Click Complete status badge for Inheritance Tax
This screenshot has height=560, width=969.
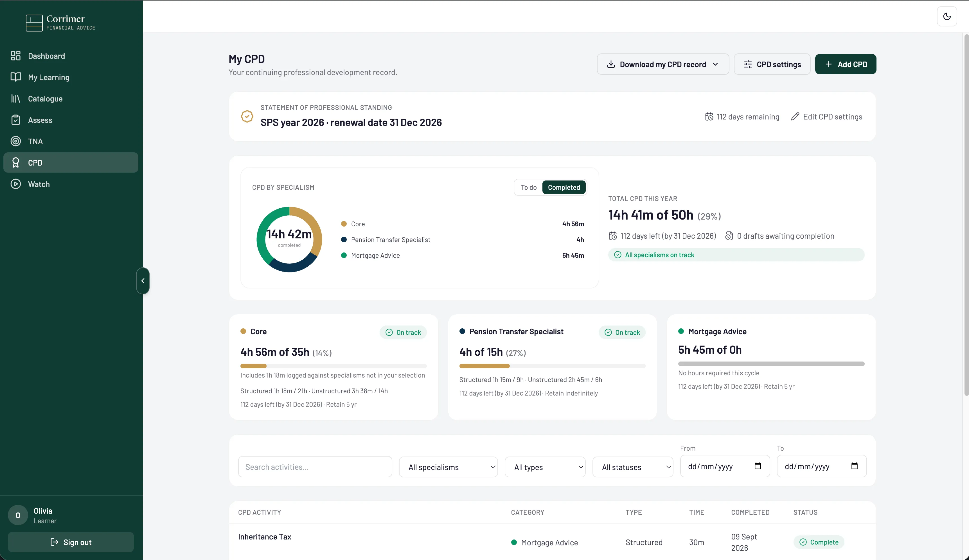(819, 542)
